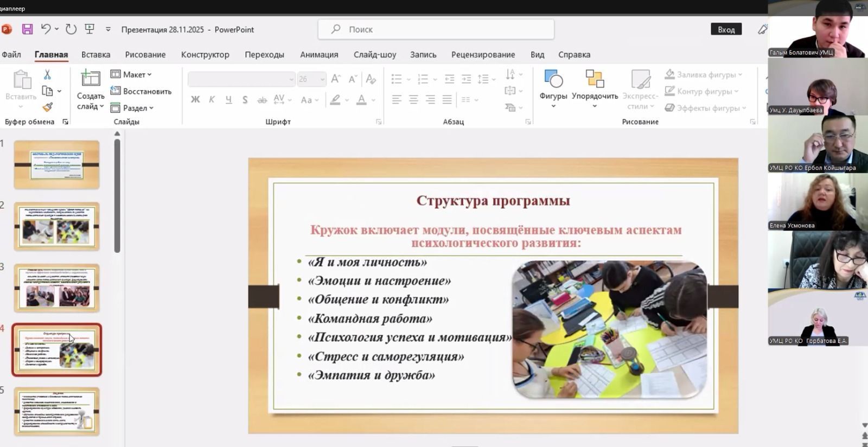Toggle bold text formatting
Image resolution: width=868 pixels, height=447 pixels.
point(195,100)
